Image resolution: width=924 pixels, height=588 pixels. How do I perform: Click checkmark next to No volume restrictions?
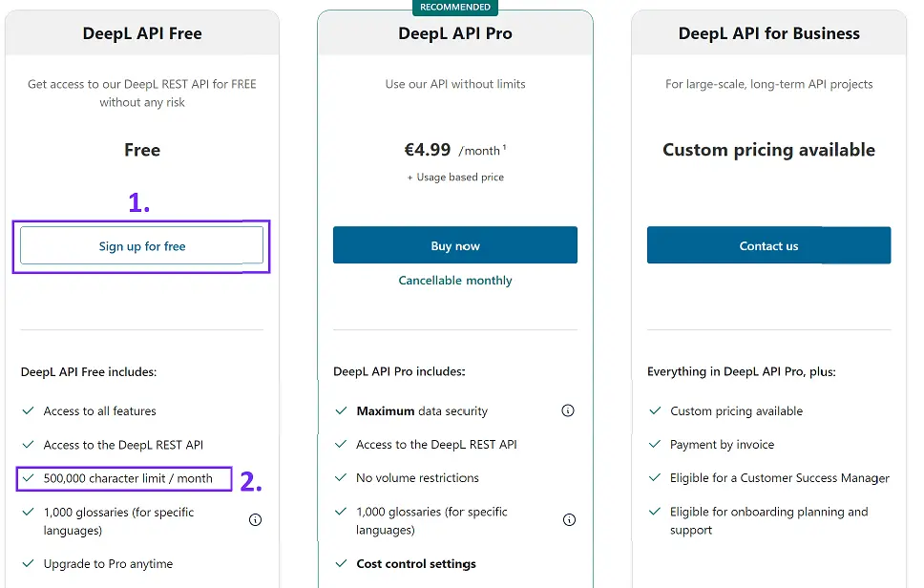[341, 477]
